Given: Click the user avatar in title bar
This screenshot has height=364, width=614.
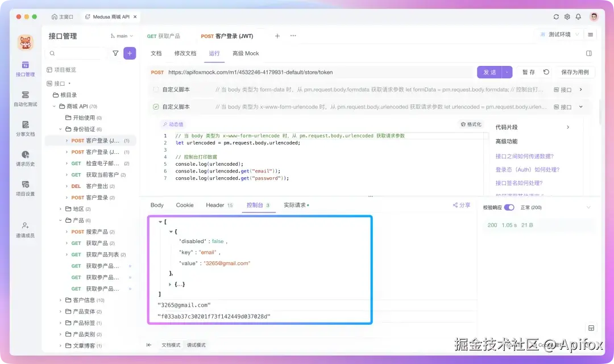Looking at the screenshot, I should pos(594,17).
